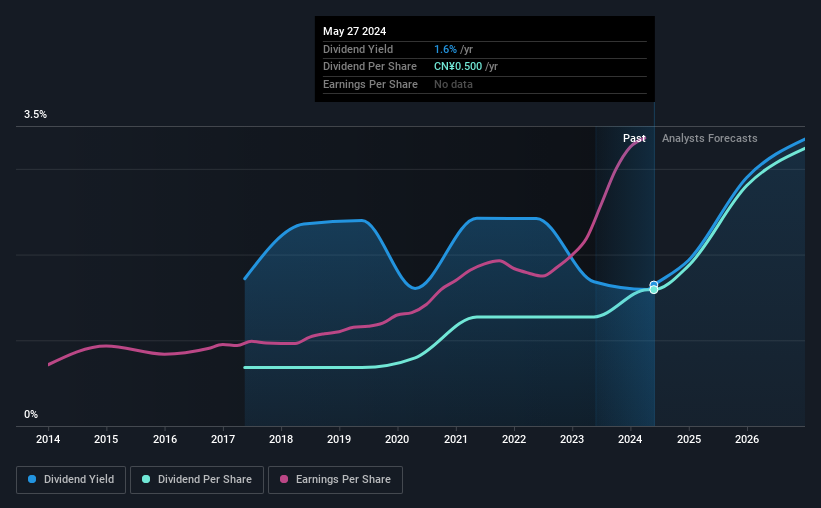Click the 'Analysts Forecasts' label

709,138
